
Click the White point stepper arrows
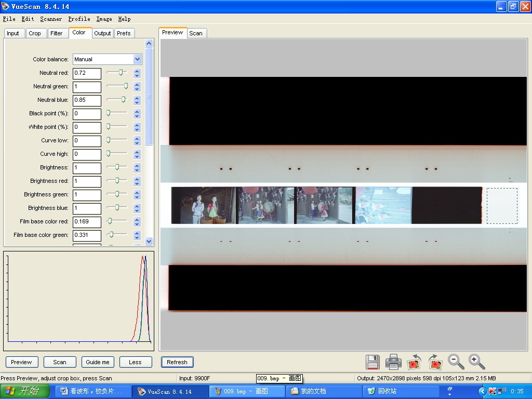click(x=137, y=127)
